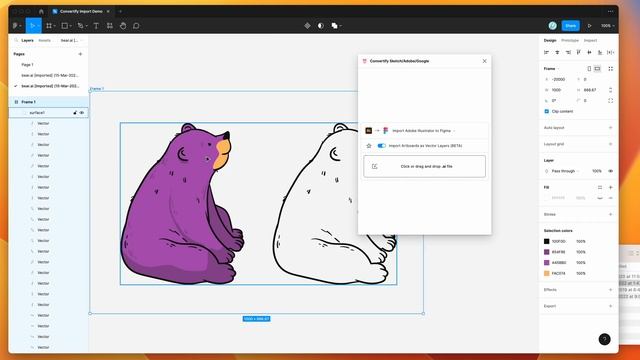Click the Align bottom icon
The width and height of the screenshot is (640, 360).
[x=600, y=52]
